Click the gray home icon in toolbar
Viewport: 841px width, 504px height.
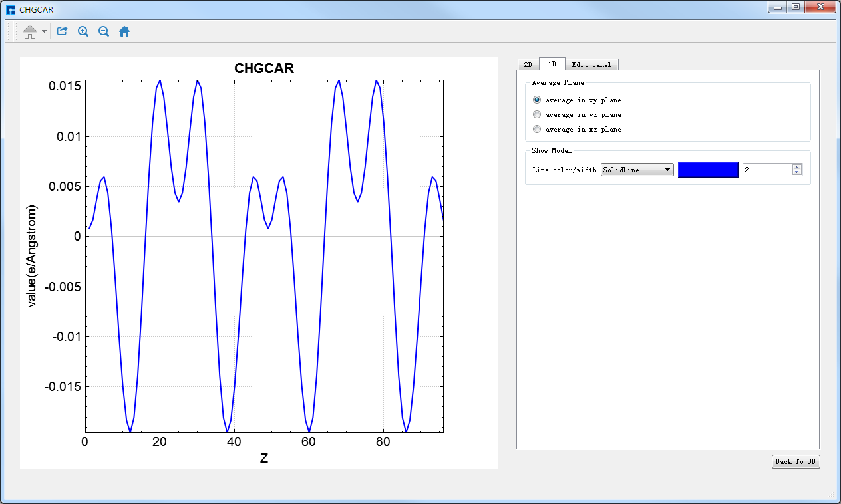(x=30, y=31)
